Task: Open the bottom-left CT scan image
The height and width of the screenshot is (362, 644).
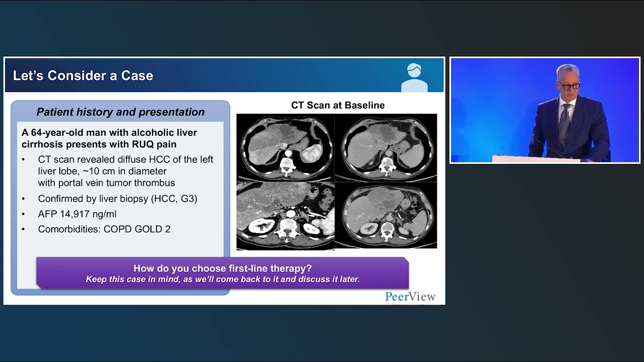Action: [285, 216]
